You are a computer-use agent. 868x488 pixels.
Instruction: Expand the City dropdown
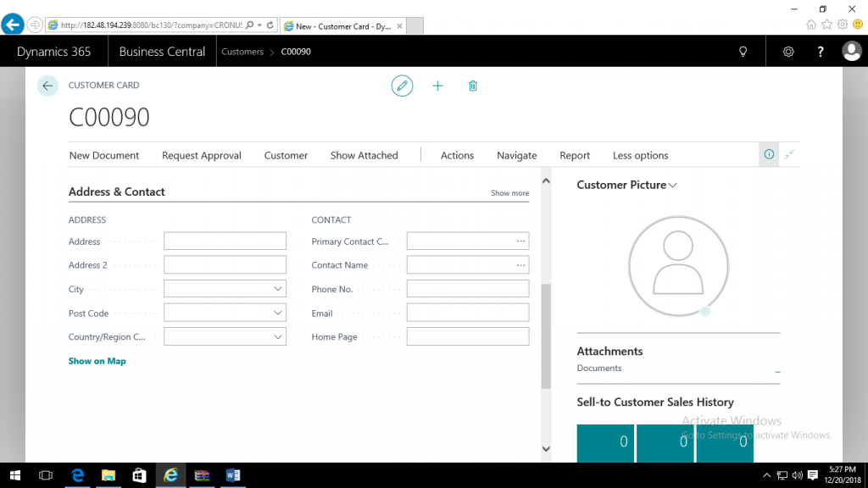point(277,289)
